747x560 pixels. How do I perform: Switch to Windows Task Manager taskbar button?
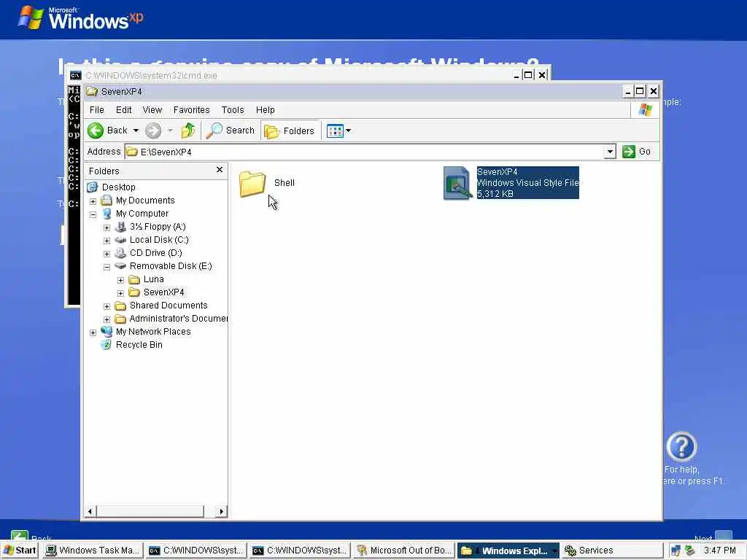pos(93,551)
